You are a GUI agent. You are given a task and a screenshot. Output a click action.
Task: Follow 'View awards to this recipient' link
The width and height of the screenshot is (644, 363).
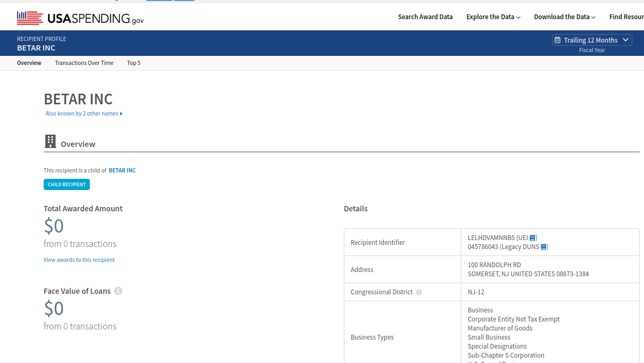[x=79, y=260]
